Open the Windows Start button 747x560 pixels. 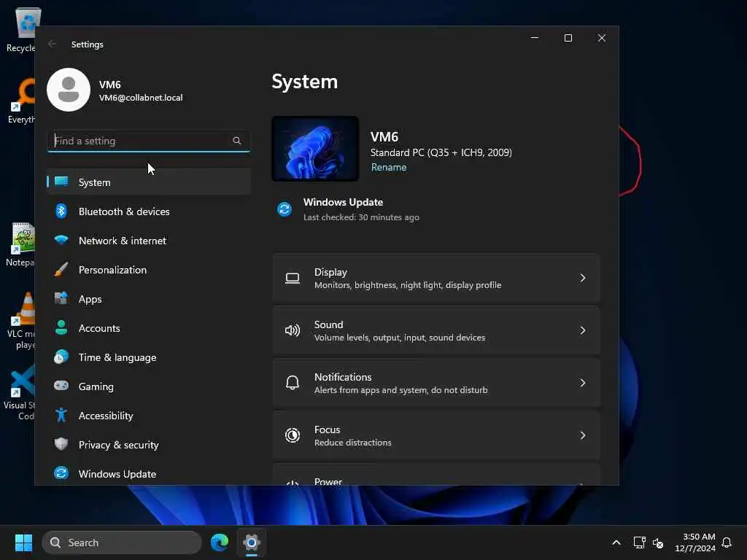pyautogui.click(x=23, y=542)
